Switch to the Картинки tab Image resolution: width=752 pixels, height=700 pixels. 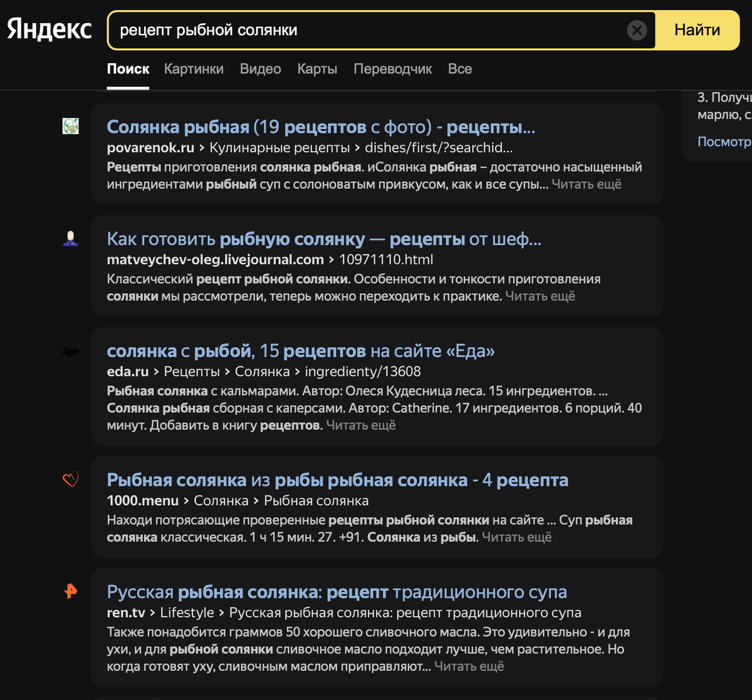pos(194,69)
